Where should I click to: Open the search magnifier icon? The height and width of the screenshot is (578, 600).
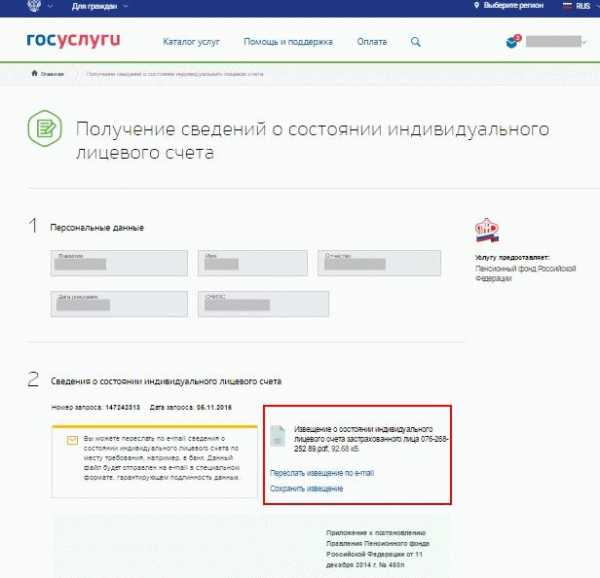416,42
